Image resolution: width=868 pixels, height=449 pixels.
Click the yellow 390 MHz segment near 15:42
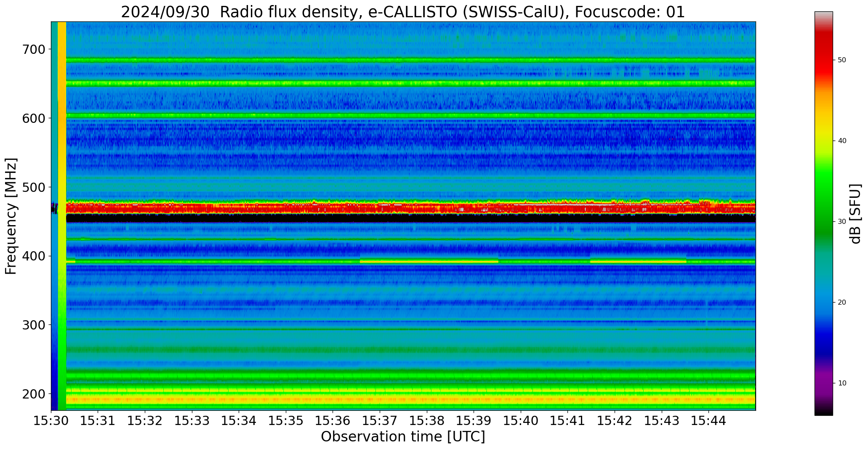[x=638, y=261]
